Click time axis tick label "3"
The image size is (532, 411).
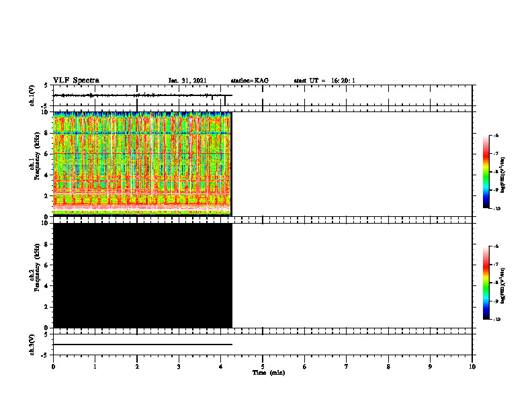tap(179, 367)
